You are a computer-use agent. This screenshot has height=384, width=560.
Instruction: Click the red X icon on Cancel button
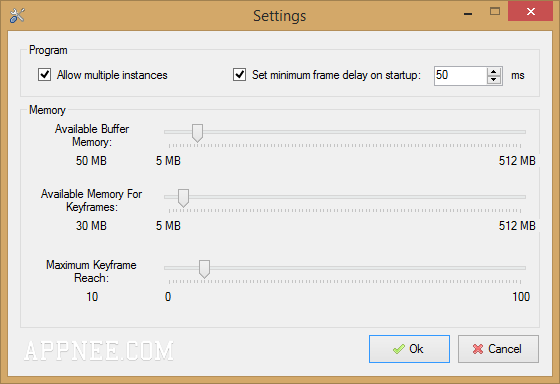[x=478, y=349]
